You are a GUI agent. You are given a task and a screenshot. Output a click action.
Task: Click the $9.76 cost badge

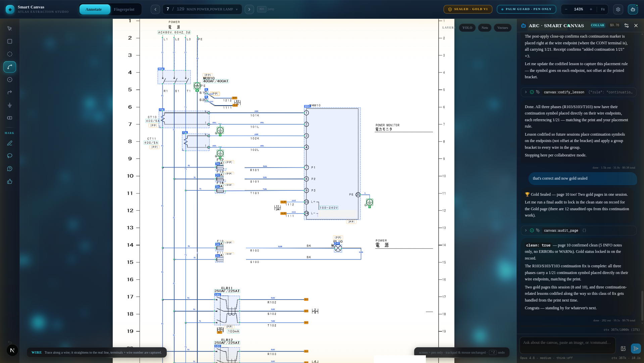pos(614,25)
